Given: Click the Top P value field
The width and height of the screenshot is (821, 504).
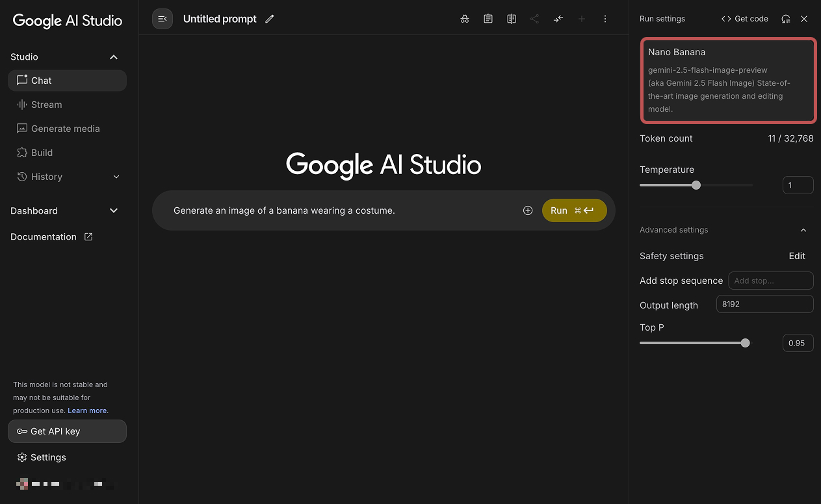Looking at the screenshot, I should tap(798, 343).
